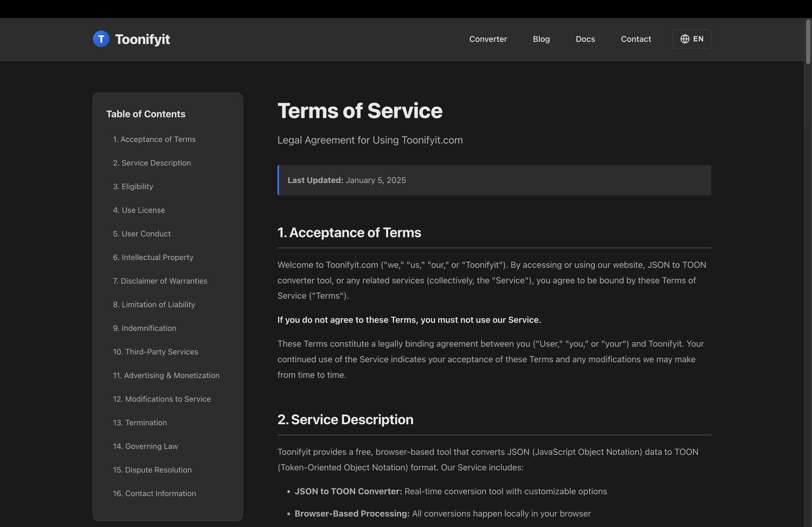
Task: Jump to "2. Service Description" section
Action: click(x=152, y=163)
